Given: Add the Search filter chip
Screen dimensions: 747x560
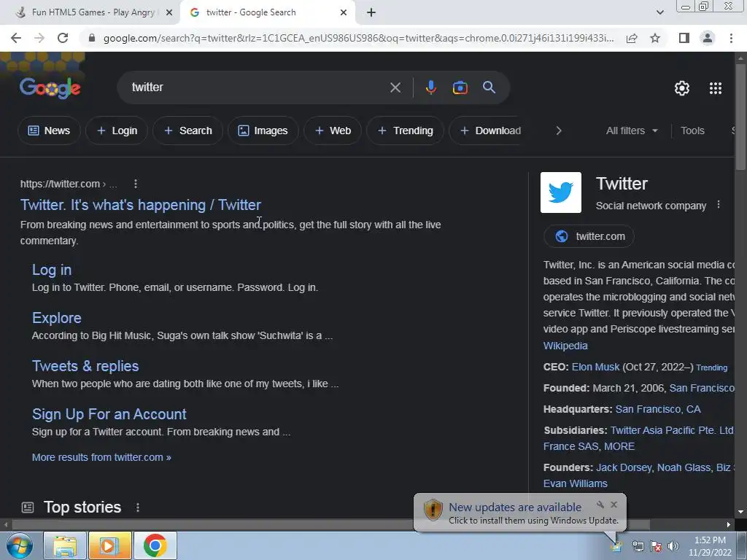Looking at the screenshot, I should 187,131.
